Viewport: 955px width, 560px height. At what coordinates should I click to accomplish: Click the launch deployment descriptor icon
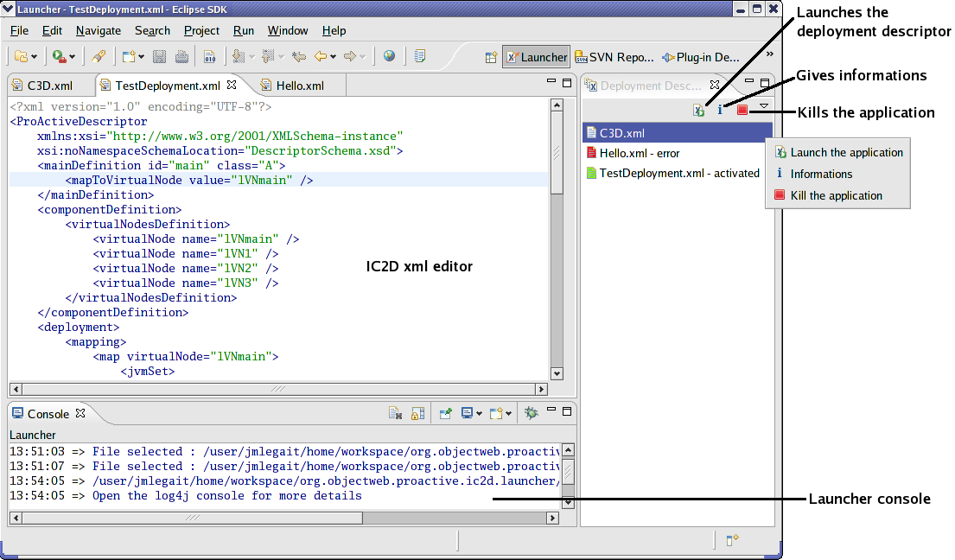coord(698,111)
